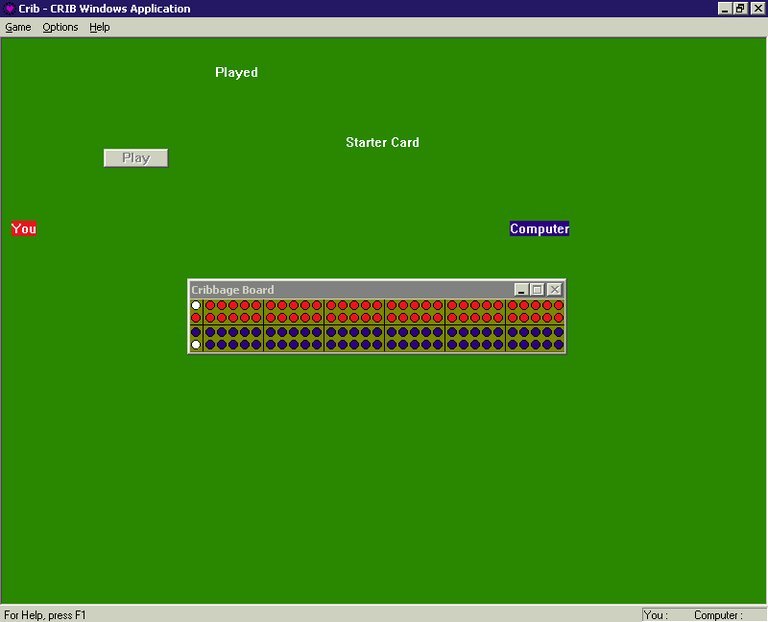Restore down the main Crib window
This screenshot has width=768, height=622.
pyautogui.click(x=740, y=9)
